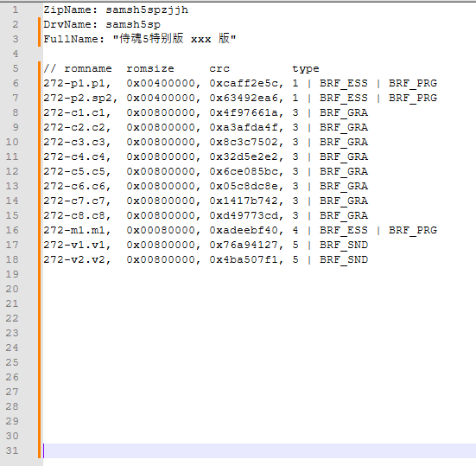The image size is (476, 466).
Task: Click the "crc" comment header
Action: tap(219, 68)
